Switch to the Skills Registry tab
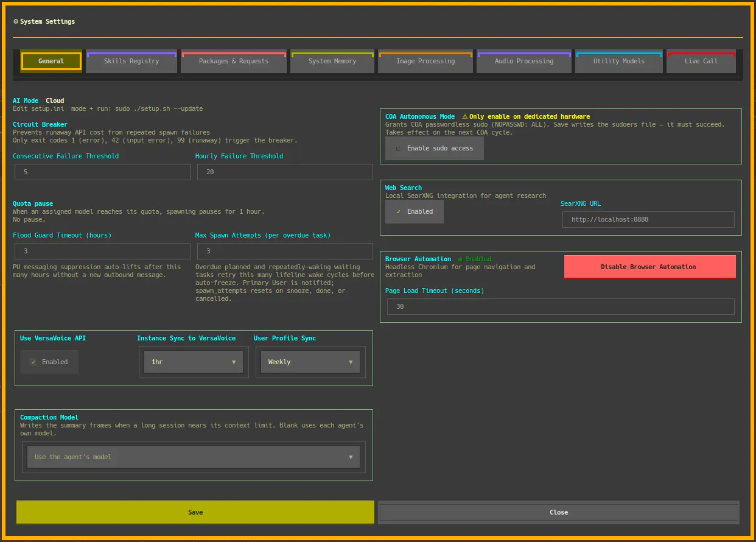This screenshot has width=756, height=542. point(131,62)
